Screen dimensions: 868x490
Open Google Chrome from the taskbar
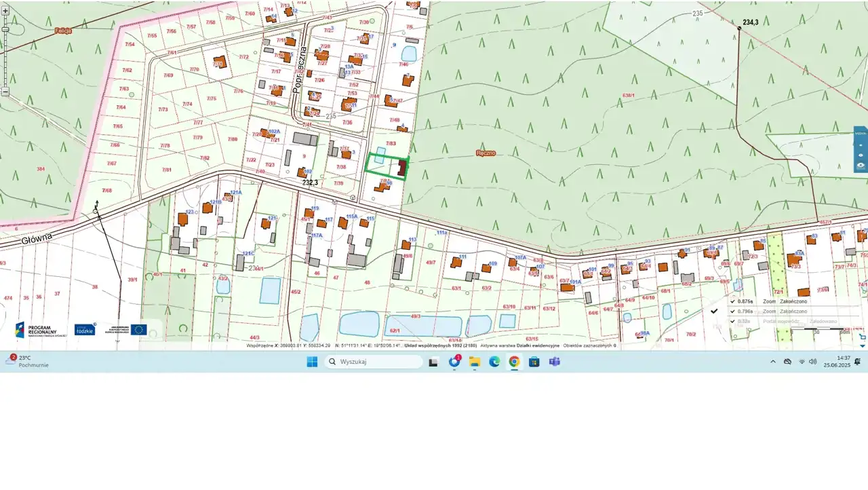pyautogui.click(x=514, y=362)
